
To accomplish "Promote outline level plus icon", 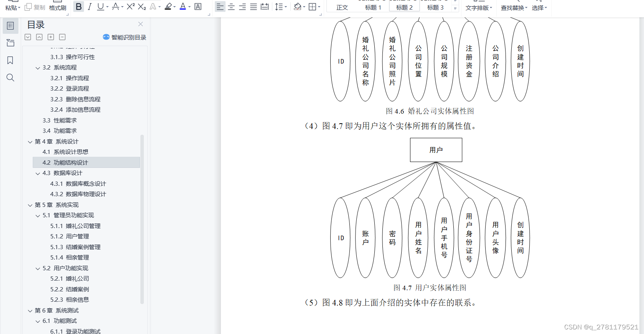I will (x=51, y=37).
